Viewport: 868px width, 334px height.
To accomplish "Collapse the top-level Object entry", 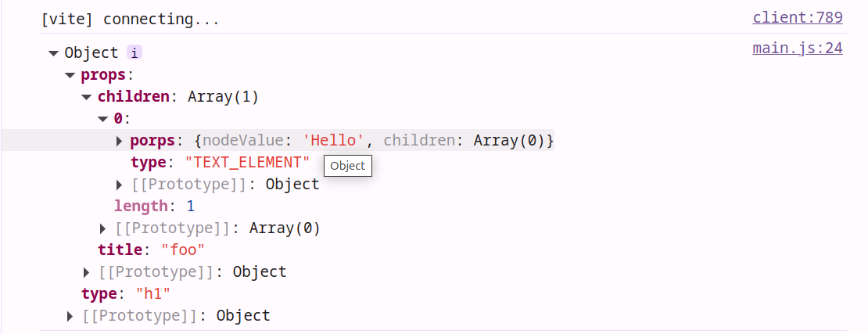I will point(53,53).
